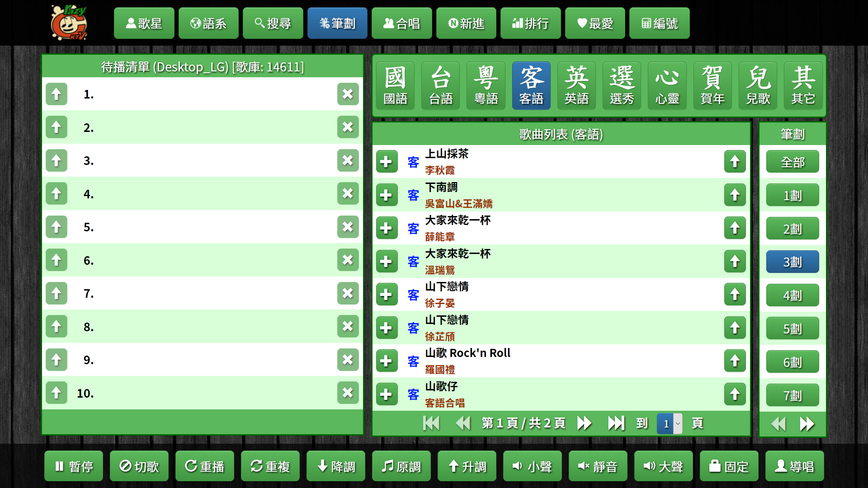This screenshot has height=488, width=868.
Task: Add 上山採茶 to the playlist with plus icon
Action: point(387,162)
